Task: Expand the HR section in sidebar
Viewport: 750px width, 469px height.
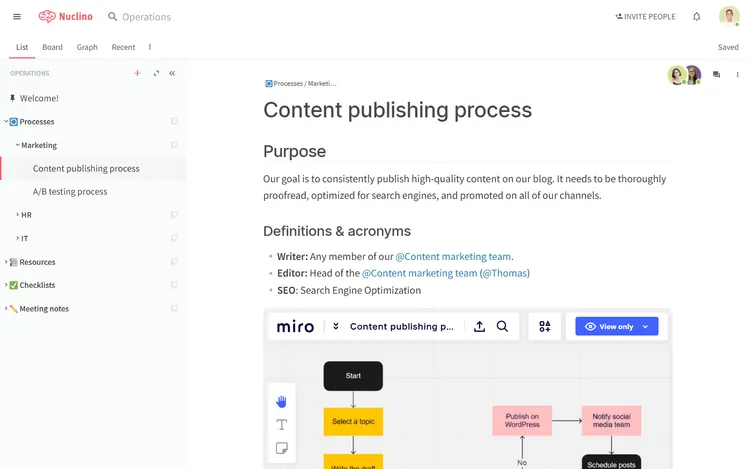Action: 18,215
